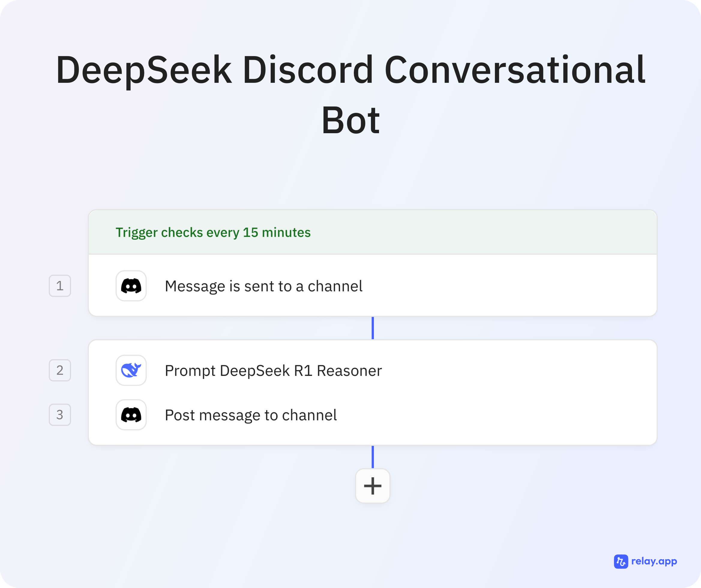Viewport: 701px width, 588px height.
Task: Click the connector line below the trigger card
Action: [372, 328]
